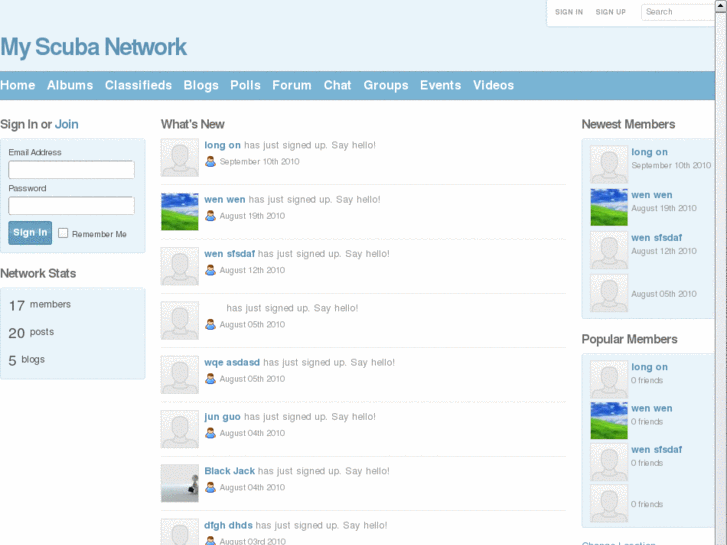Open long on name in Popular Members
Image resolution: width=727 pixels, height=545 pixels.
coord(650,367)
